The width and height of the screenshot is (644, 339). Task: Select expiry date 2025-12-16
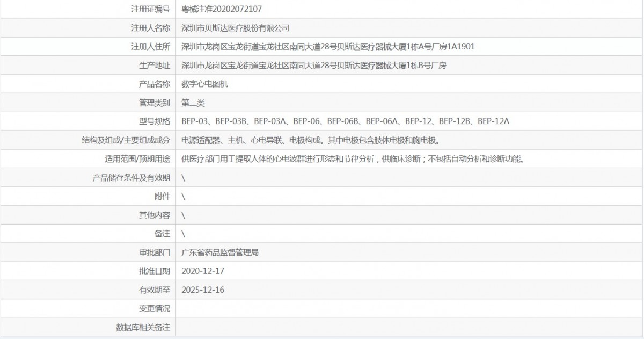click(203, 290)
